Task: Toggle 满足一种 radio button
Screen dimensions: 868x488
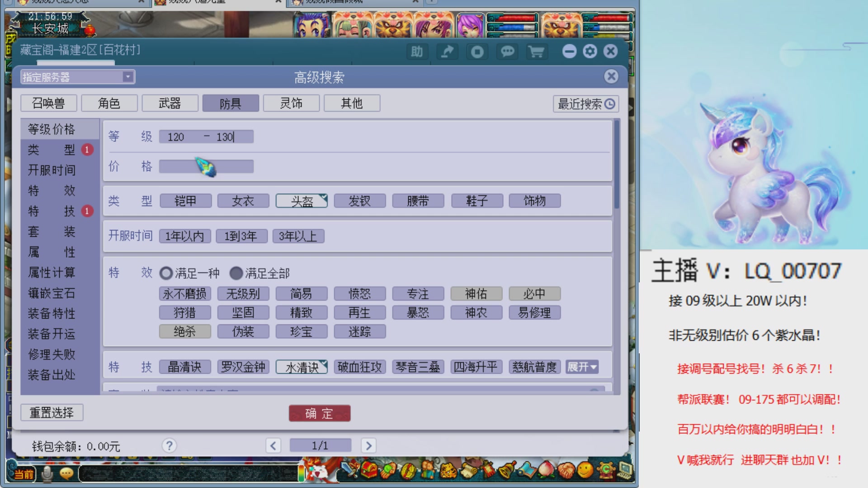Action: (x=166, y=273)
